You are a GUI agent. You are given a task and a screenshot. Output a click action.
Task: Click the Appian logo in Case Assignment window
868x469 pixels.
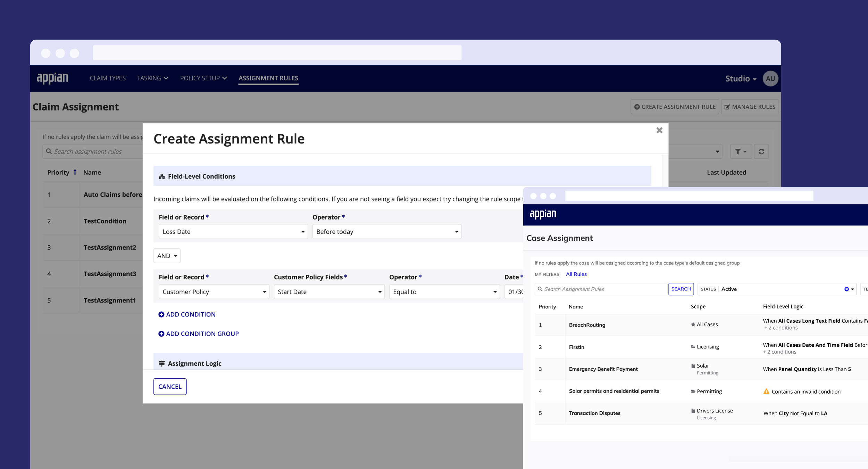point(543,214)
